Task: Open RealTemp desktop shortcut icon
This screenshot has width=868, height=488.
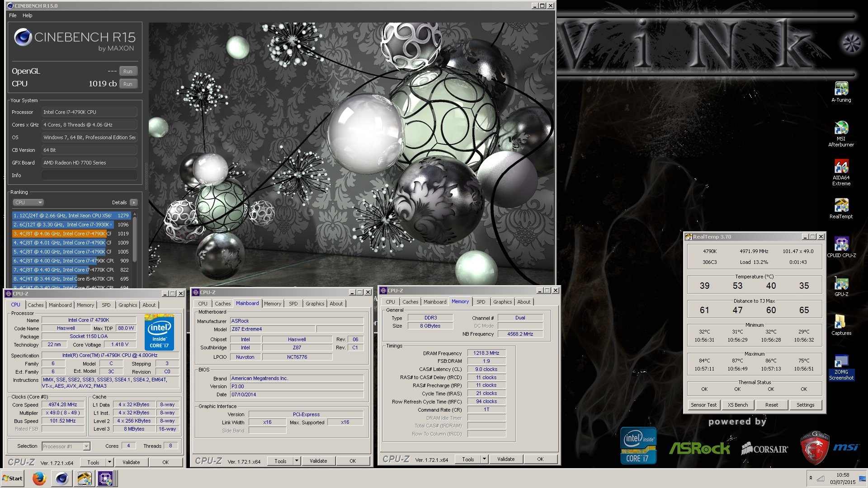Action: (x=841, y=209)
